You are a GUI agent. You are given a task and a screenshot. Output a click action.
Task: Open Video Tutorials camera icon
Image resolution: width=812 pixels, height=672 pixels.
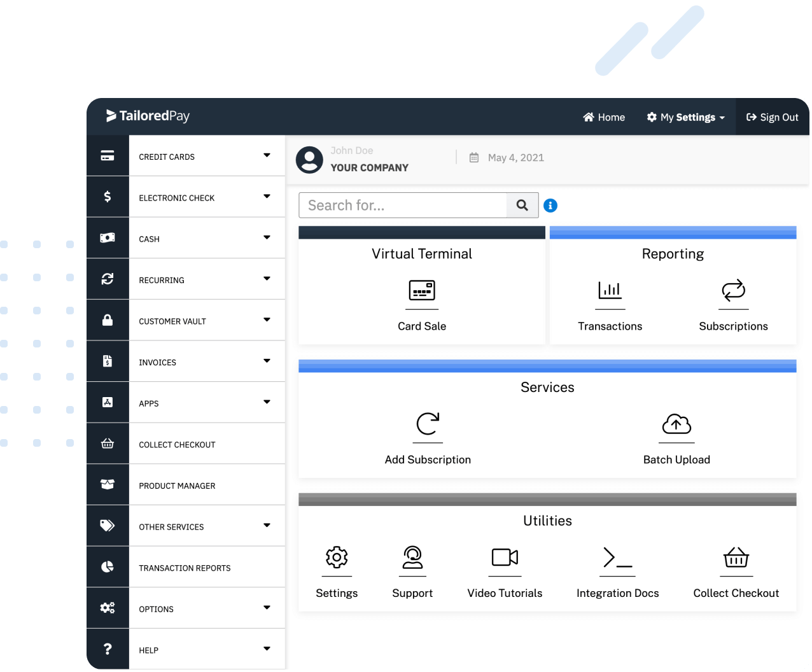pyautogui.click(x=505, y=557)
